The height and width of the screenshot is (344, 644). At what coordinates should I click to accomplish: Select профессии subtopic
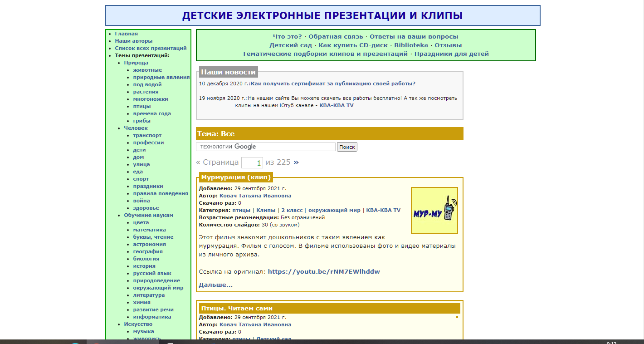coord(149,143)
